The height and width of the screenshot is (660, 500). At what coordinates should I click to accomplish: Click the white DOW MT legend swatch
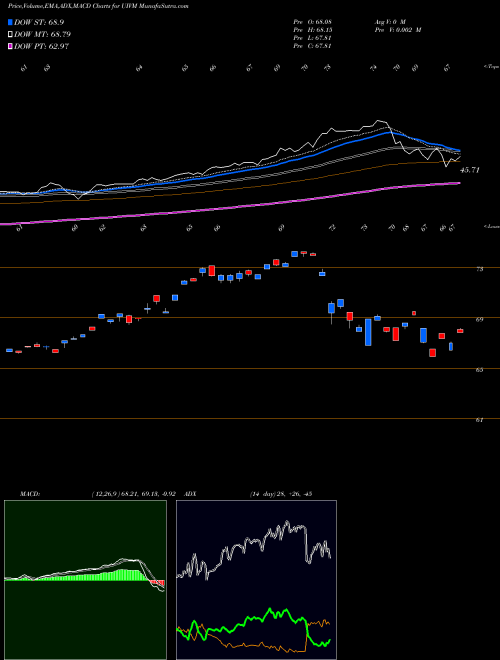[10, 34]
